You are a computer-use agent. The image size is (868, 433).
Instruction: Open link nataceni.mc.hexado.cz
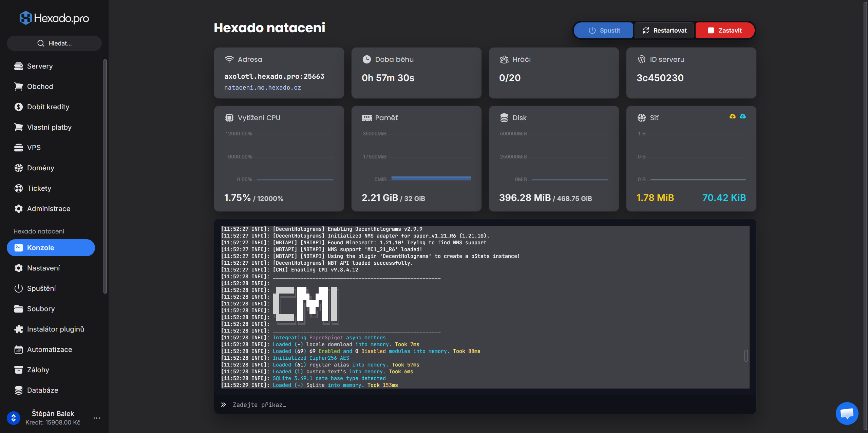263,88
